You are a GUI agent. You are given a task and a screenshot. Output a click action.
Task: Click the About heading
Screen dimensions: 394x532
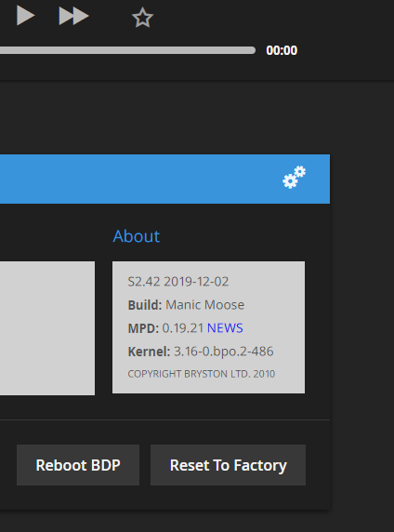(137, 236)
